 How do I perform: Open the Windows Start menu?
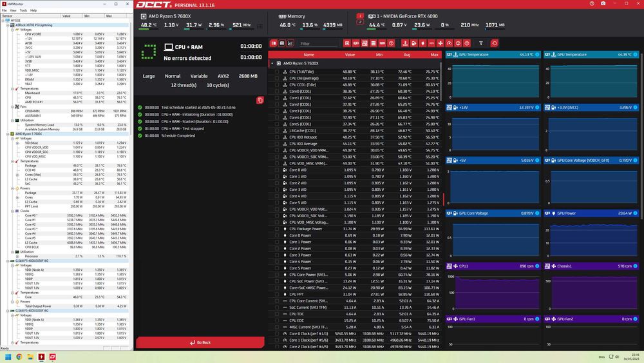pos(8,357)
